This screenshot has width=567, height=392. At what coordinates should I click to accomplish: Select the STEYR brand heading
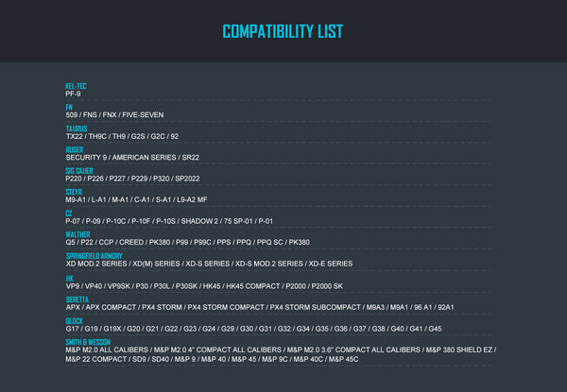pos(75,193)
